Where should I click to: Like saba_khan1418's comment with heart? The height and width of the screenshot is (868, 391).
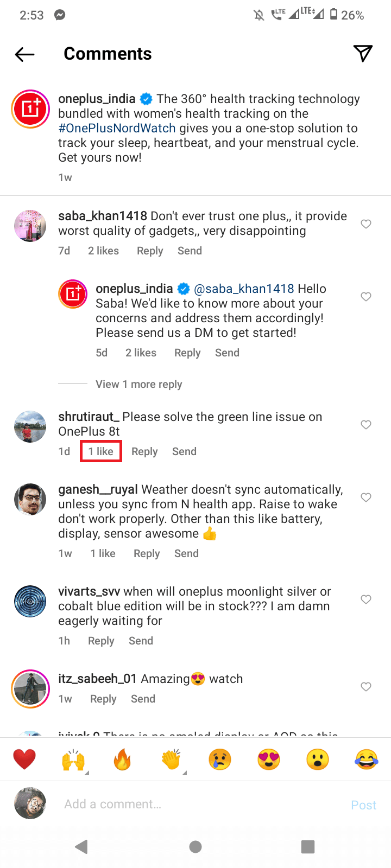[x=366, y=224]
